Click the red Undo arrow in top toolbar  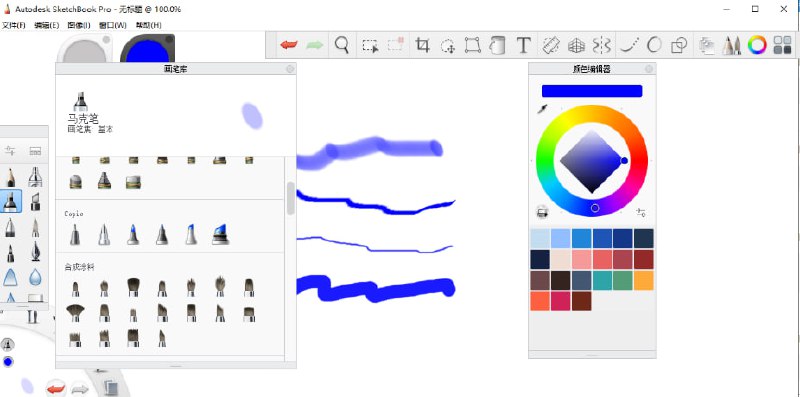coord(289,45)
